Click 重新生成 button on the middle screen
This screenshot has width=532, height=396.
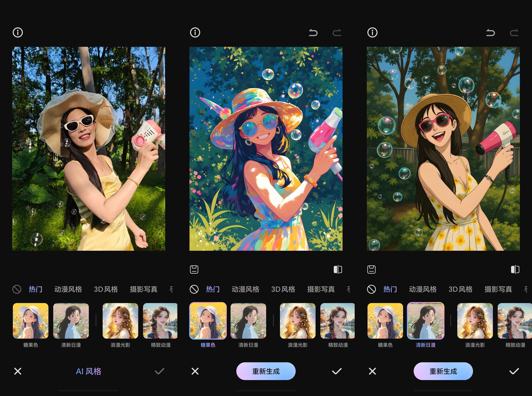(x=266, y=371)
